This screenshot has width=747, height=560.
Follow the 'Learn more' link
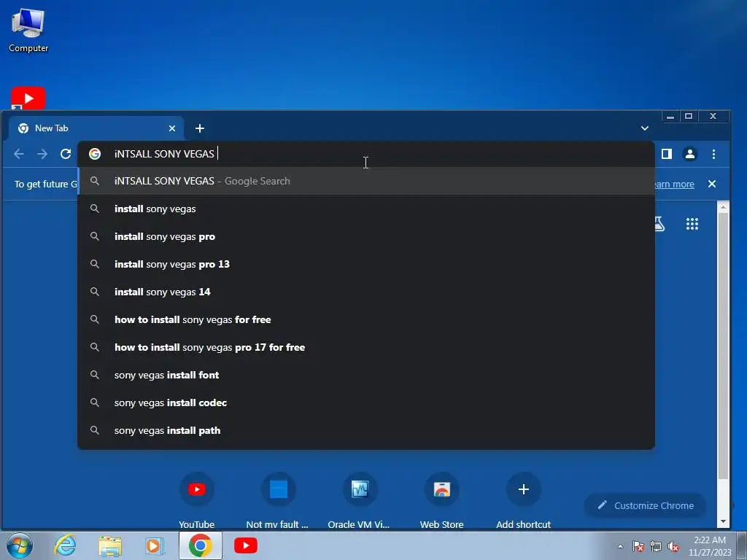pyautogui.click(x=675, y=184)
